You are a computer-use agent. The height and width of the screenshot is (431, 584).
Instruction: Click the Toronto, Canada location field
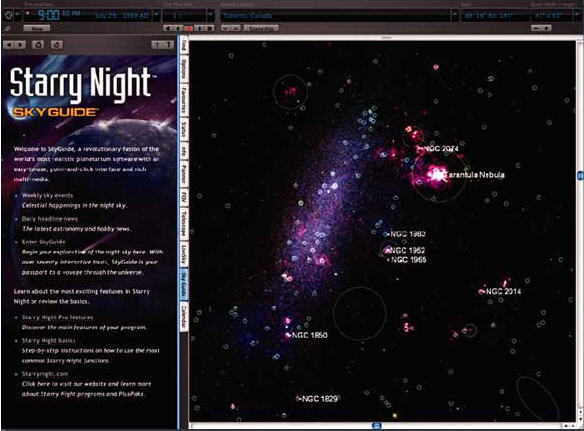[335, 16]
